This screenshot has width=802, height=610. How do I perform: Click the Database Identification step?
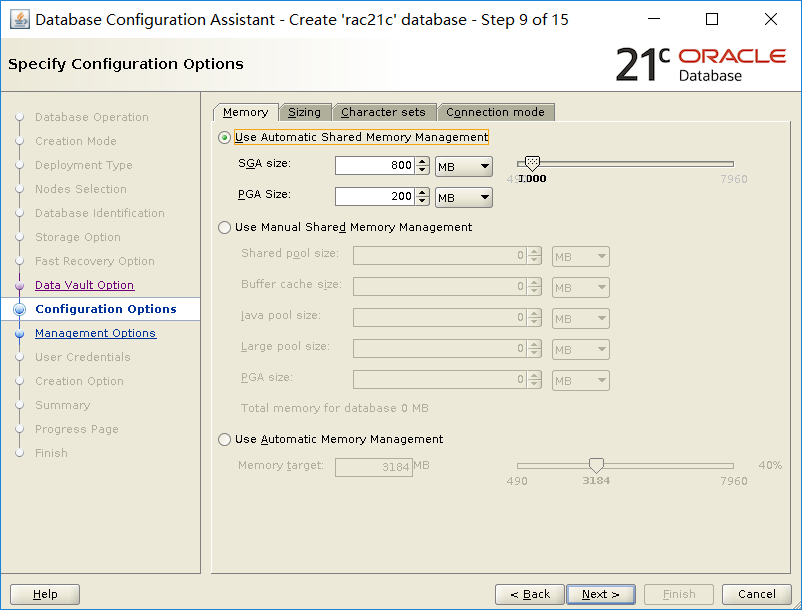[x=100, y=213]
